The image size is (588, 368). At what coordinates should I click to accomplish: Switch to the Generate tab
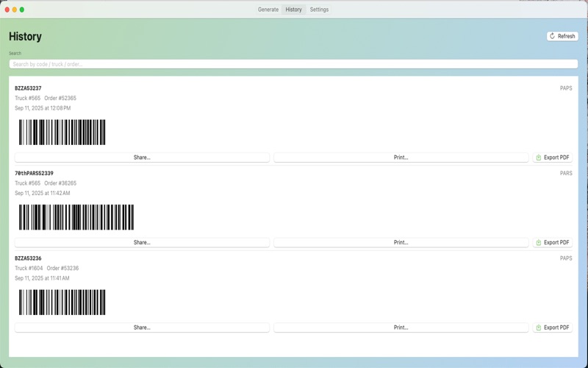tap(268, 10)
